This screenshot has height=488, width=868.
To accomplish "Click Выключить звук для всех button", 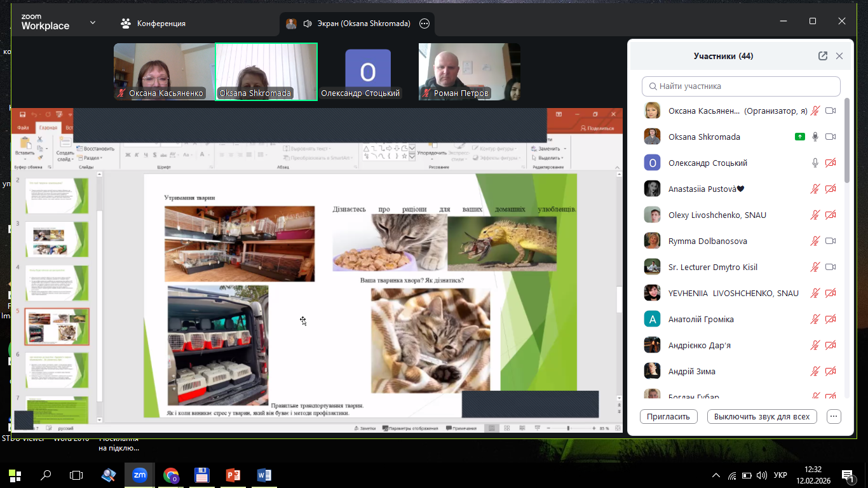I will [761, 417].
